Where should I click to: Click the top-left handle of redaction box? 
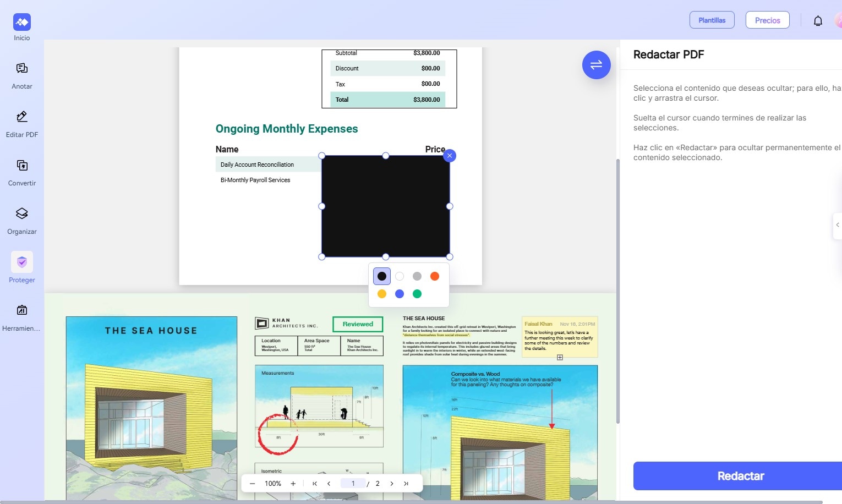322,156
